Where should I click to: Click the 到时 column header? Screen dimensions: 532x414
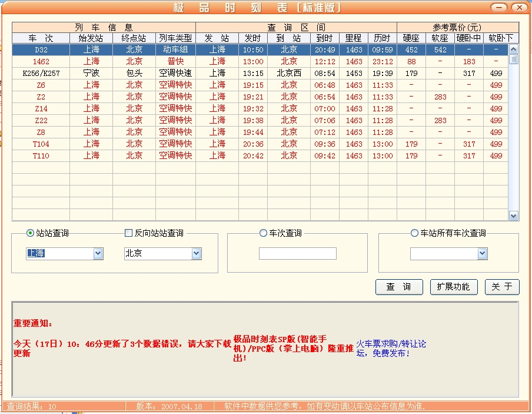click(x=324, y=38)
